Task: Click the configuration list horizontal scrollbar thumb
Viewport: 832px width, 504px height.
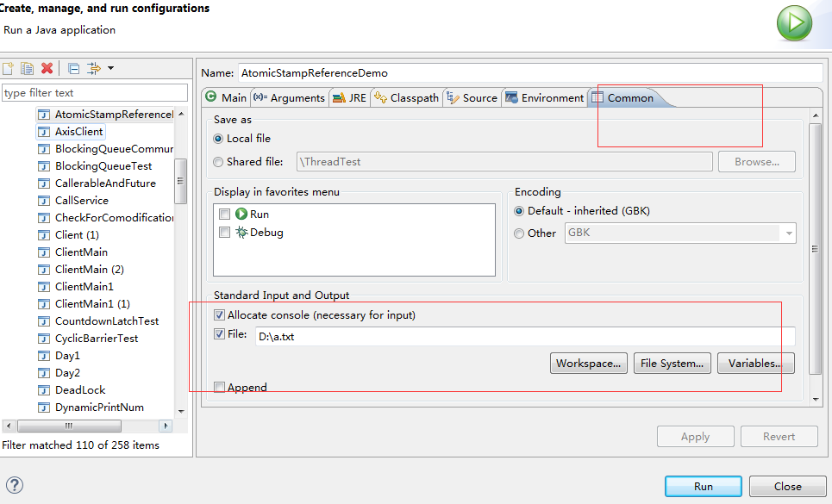Action: pyautogui.click(x=69, y=426)
